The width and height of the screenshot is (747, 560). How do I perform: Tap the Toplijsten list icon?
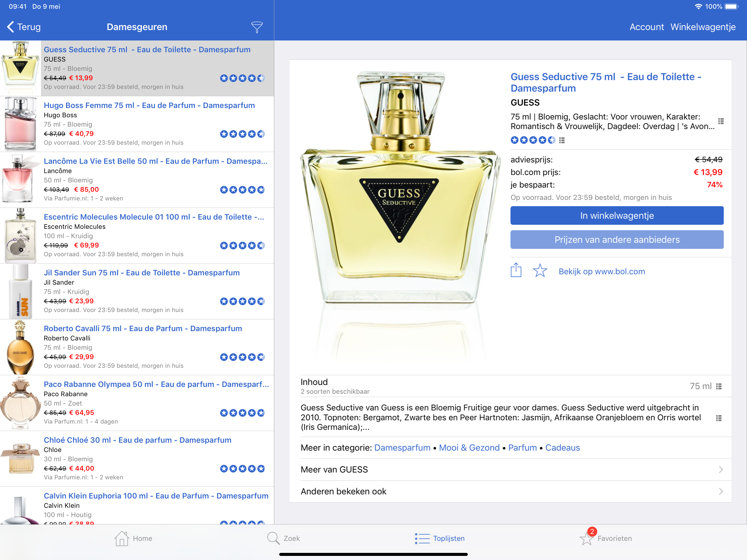click(x=422, y=538)
